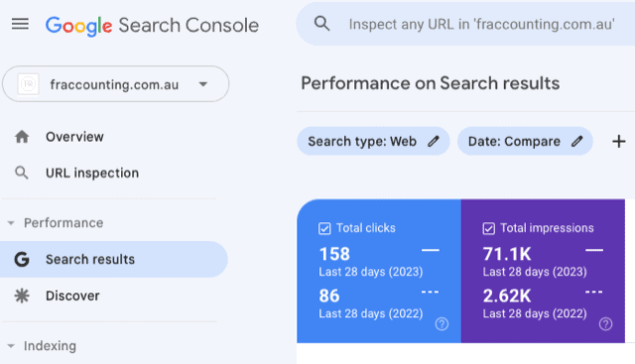Uncheck the Total impressions checkbox

tap(489, 228)
